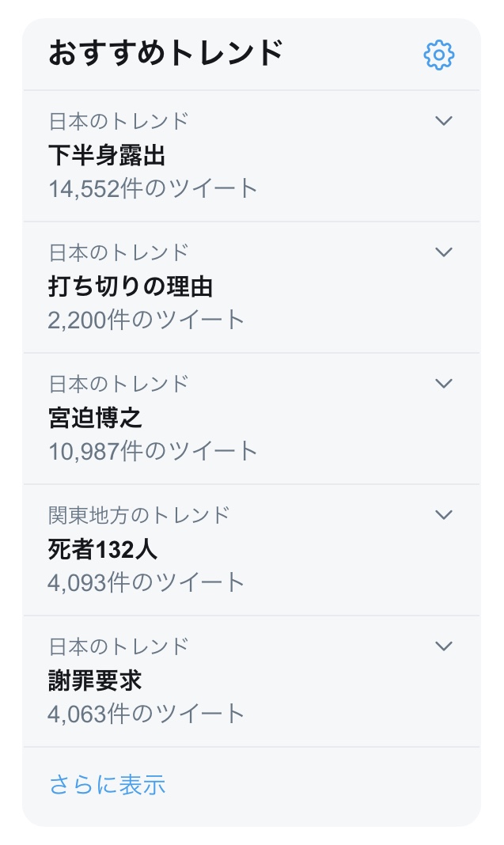This screenshot has height=845, width=504.
Task: View the 宮迫博之 trending topic
Action: (x=95, y=418)
